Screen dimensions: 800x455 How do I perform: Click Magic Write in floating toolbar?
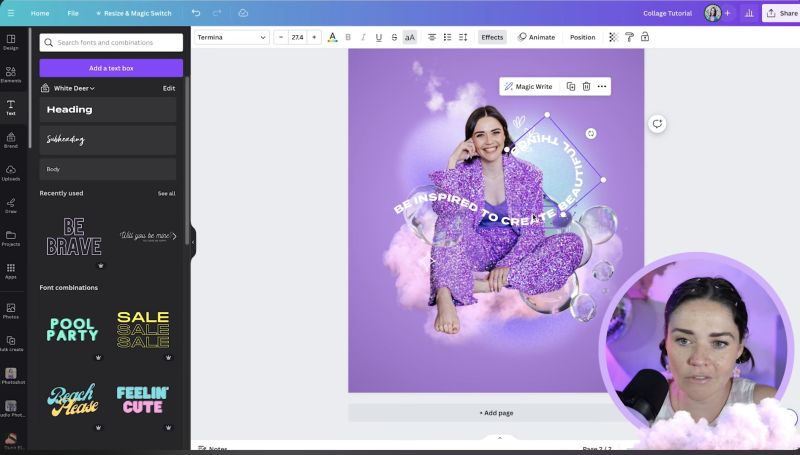tap(529, 87)
